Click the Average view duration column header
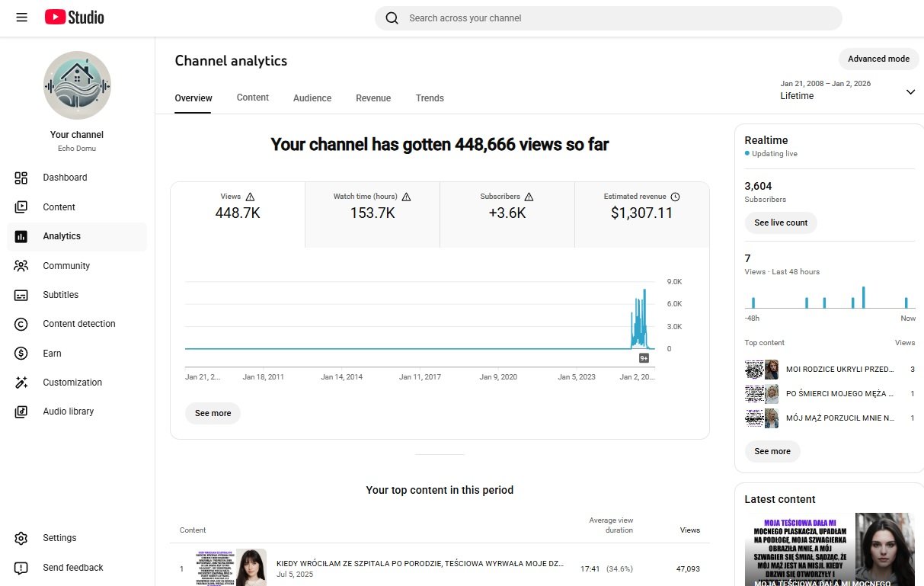The height and width of the screenshot is (586, 924). click(611, 525)
